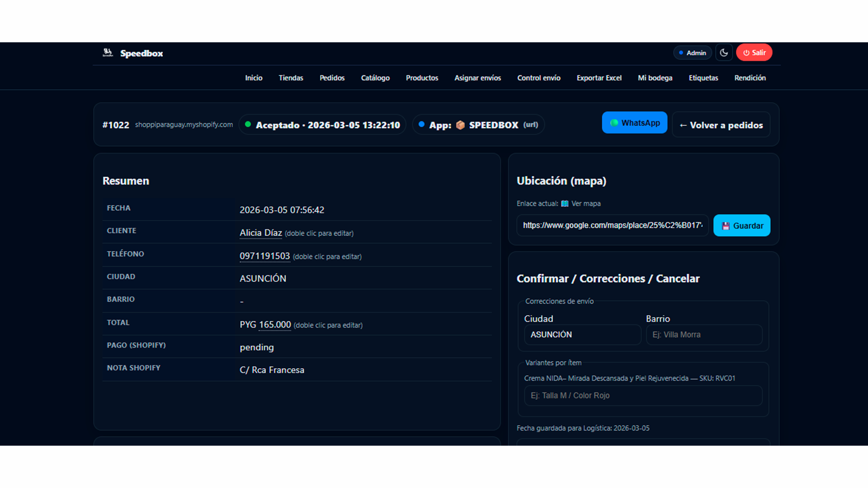This screenshot has width=868, height=488.
Task: Open the Admin user badge
Action: pos(693,53)
